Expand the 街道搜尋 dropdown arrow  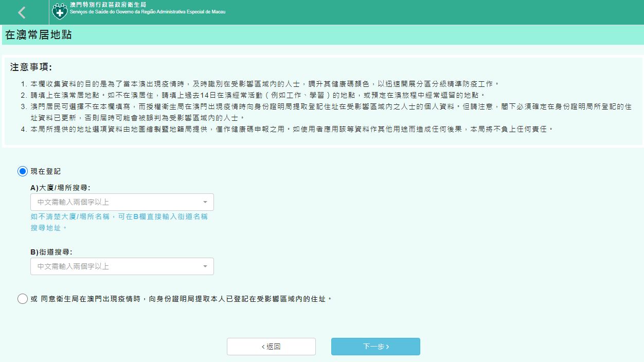point(205,266)
